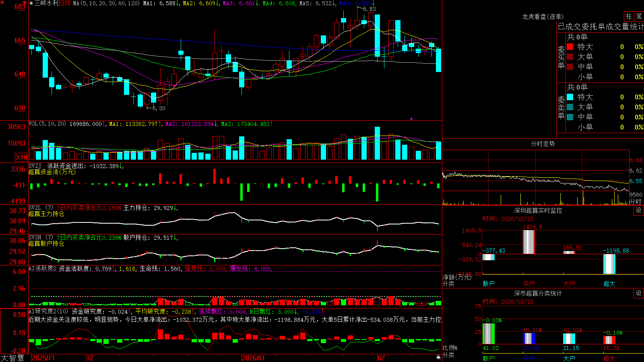Click the teal 大单 sell order swatch
This screenshot has width=644, height=362.
(x=570, y=107)
